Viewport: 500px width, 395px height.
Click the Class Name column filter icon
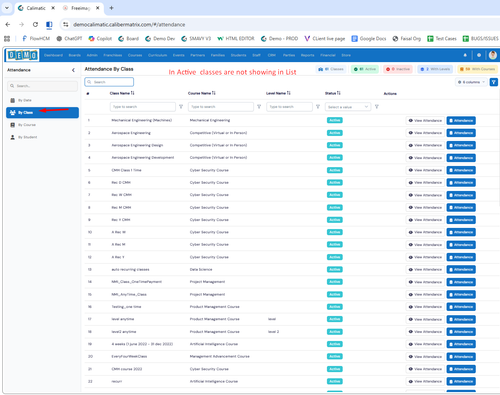pos(181,107)
